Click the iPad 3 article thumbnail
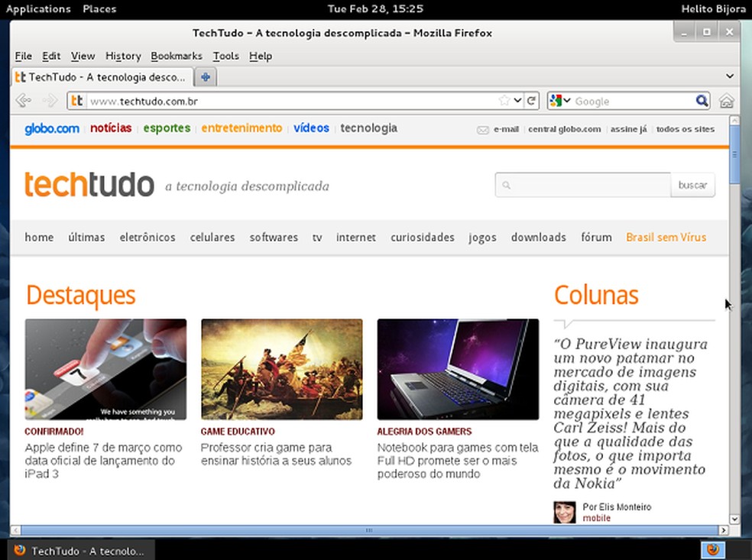Screen dimensions: 752x560 (x=105, y=369)
